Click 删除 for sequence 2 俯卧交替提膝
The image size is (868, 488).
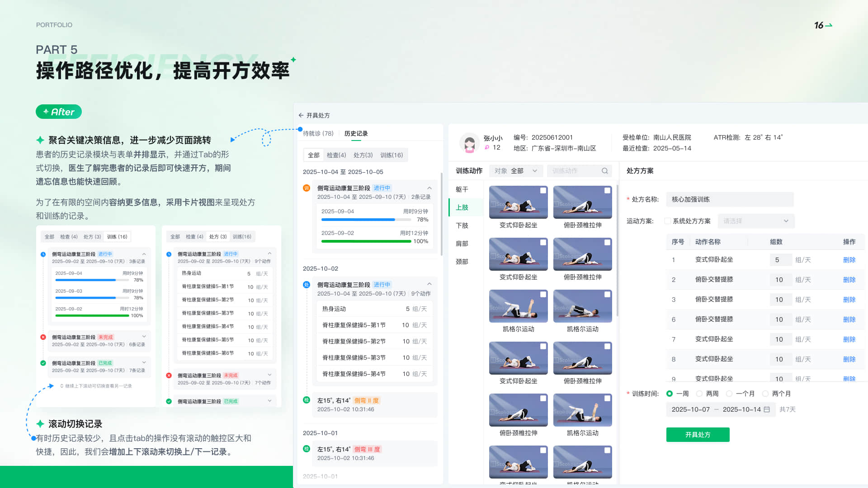849,280
